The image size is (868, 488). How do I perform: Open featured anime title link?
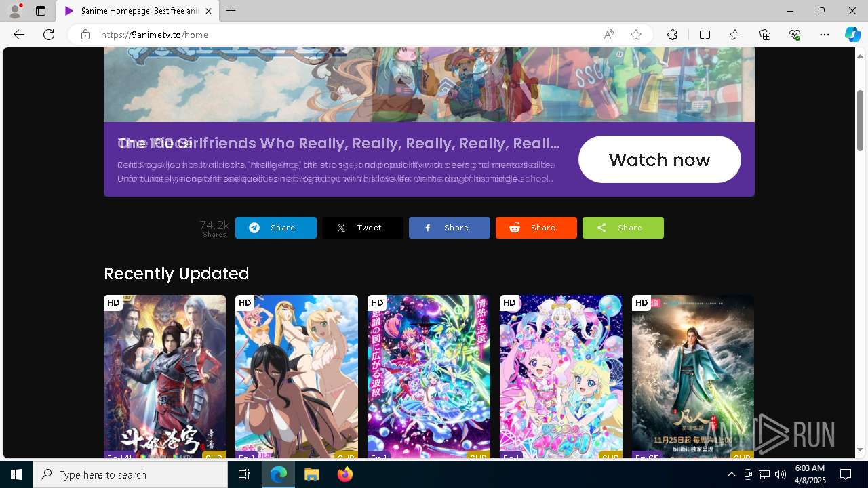point(339,144)
